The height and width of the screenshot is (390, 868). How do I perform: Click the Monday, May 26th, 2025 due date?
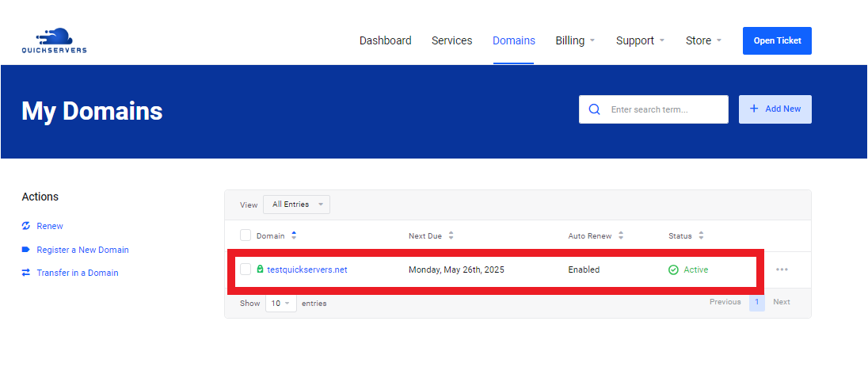456,270
